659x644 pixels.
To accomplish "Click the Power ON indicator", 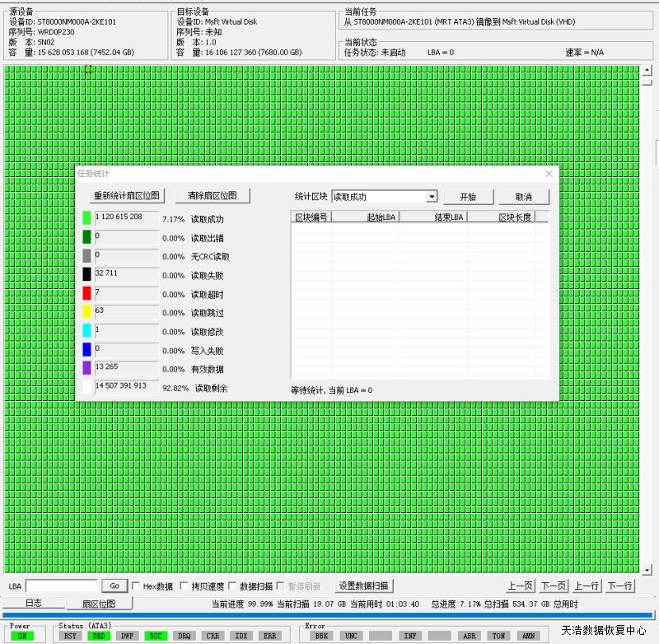I will 20,636.
